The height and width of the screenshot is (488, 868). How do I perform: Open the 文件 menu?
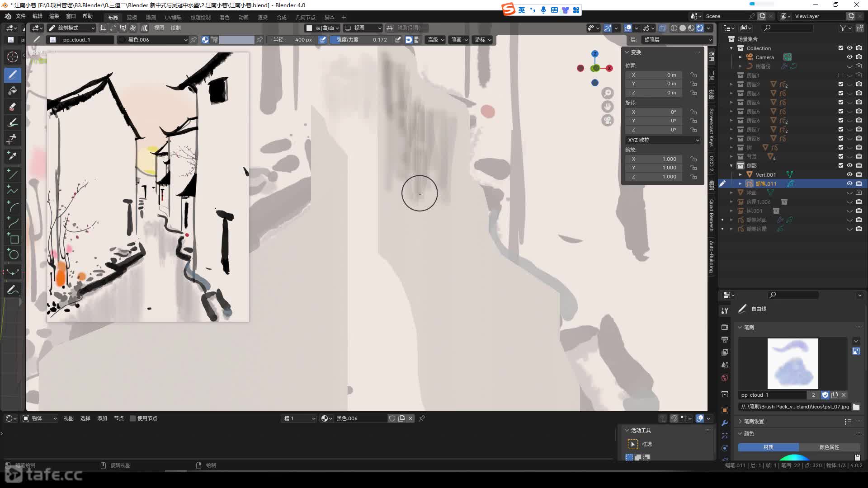(21, 16)
